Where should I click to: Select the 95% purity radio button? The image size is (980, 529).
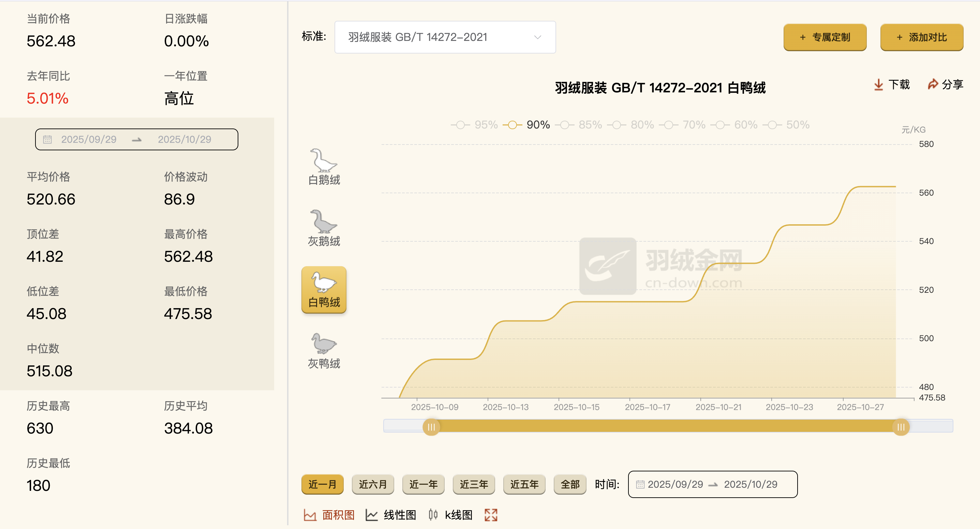461,124
